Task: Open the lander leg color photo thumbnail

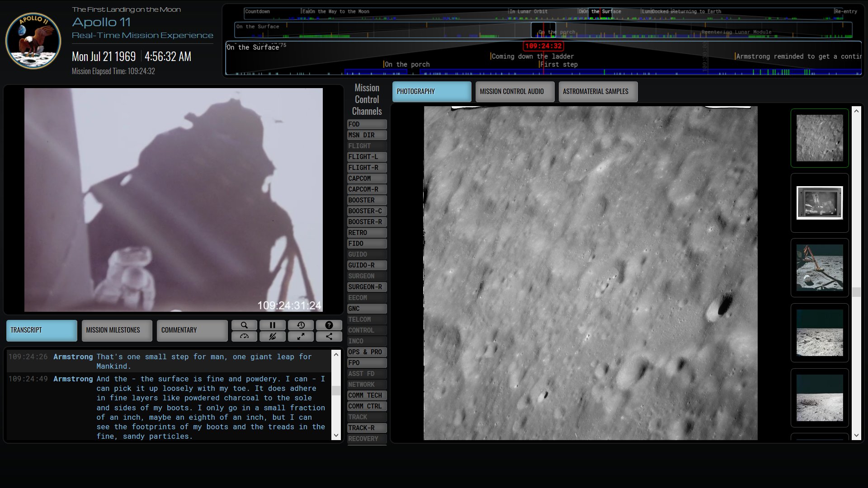Action: coord(819,268)
